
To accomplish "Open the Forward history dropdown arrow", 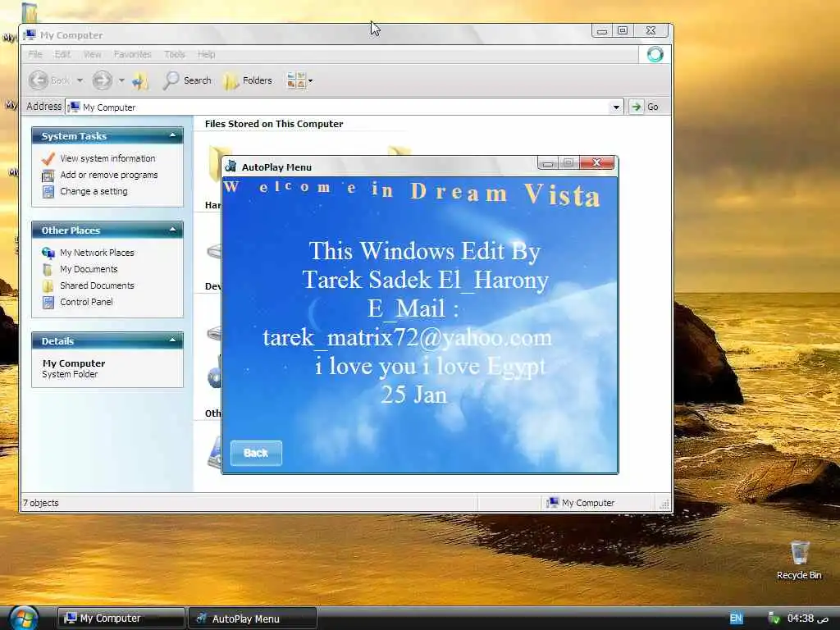I will (121, 80).
